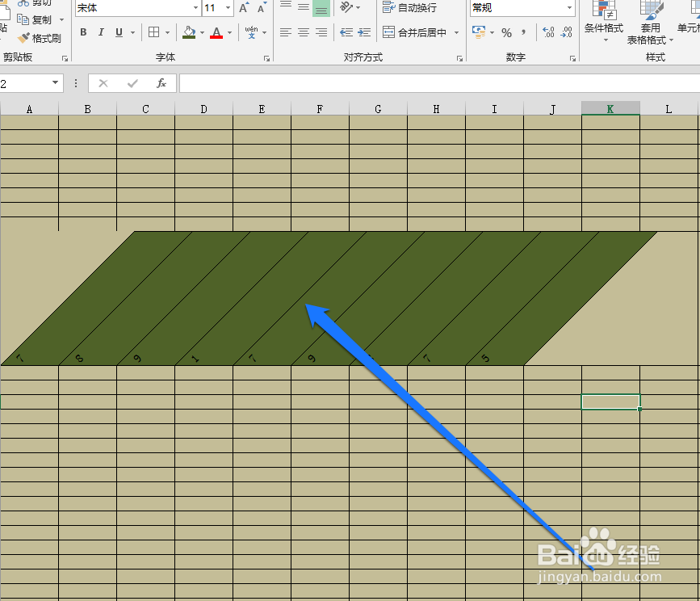The width and height of the screenshot is (700, 601).
Task: Toggle bottom align (highlighted)
Action: click(321, 7)
